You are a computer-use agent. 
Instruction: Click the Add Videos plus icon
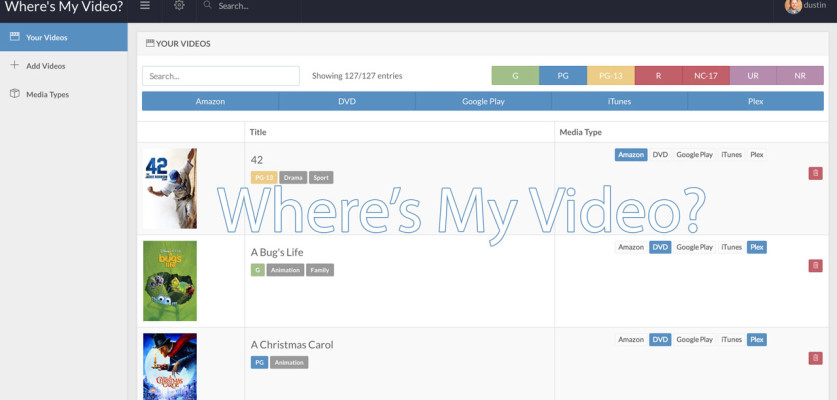pyautogui.click(x=14, y=65)
